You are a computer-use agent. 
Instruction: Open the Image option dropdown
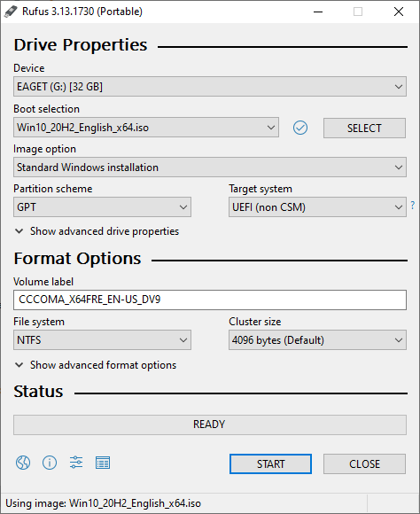pos(210,167)
